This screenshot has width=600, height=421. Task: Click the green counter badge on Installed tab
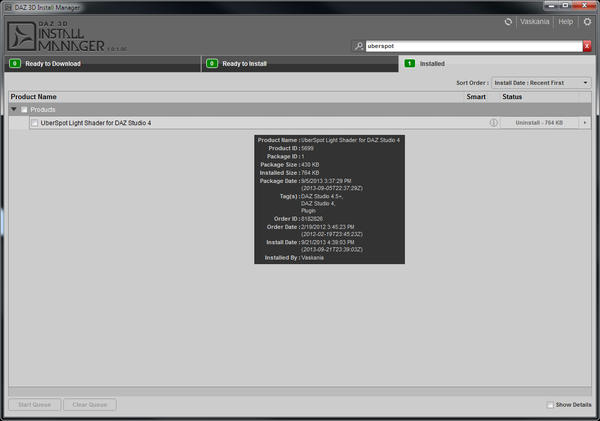coord(409,64)
